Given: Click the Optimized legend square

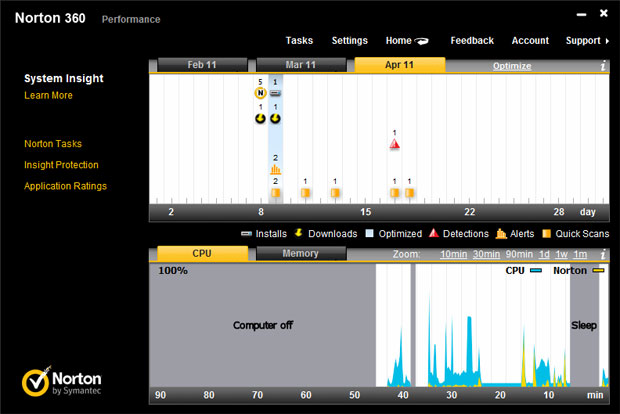Looking at the screenshot, I should pos(369,233).
